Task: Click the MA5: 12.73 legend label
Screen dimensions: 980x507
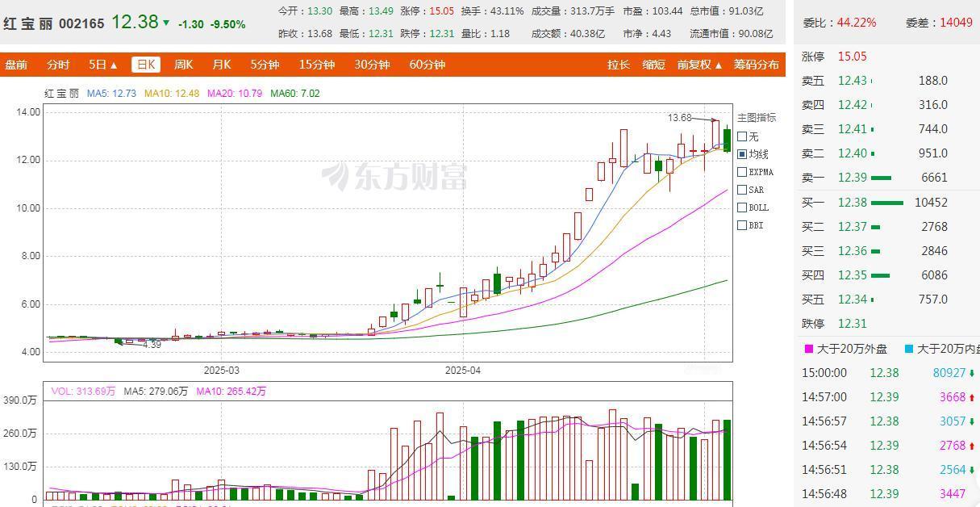Action: [x=111, y=94]
